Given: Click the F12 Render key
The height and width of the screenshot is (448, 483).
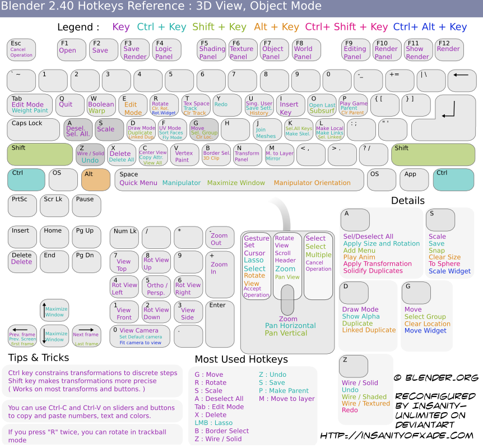Looking at the screenshot, I should click(449, 50).
